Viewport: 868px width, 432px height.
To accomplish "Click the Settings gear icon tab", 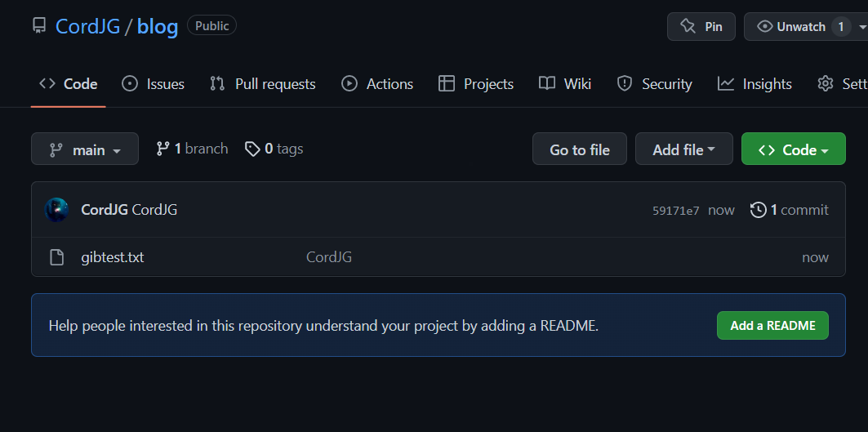I will 826,84.
